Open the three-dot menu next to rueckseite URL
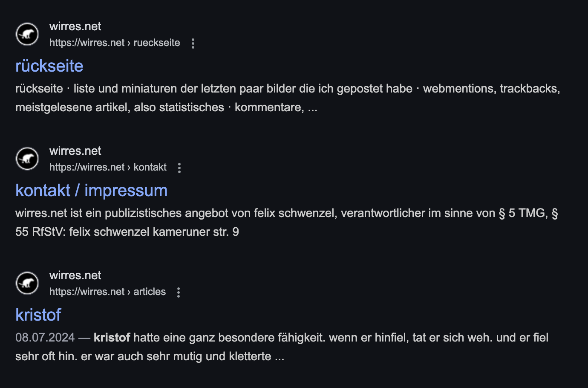This screenshot has width=588, height=388. [x=193, y=43]
